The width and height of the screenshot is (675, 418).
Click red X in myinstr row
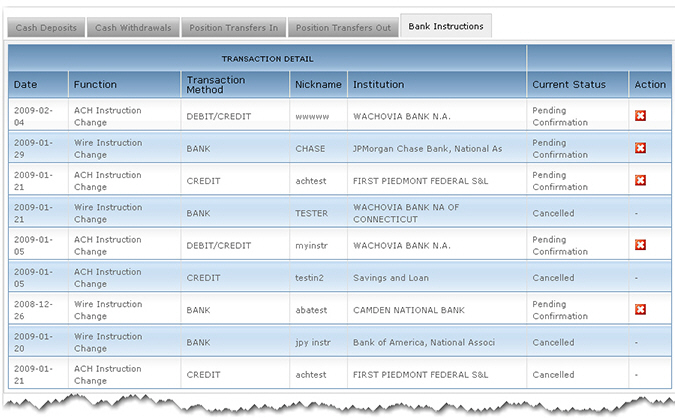click(640, 245)
